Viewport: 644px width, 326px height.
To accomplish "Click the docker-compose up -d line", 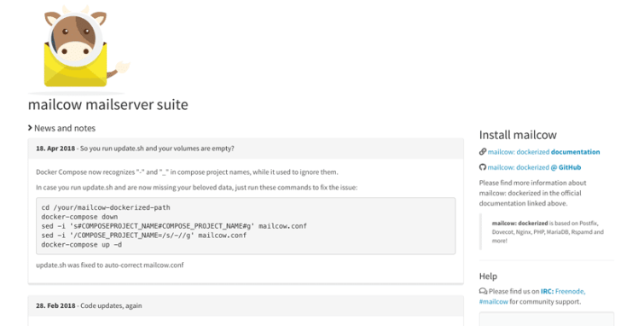I will [x=81, y=245].
